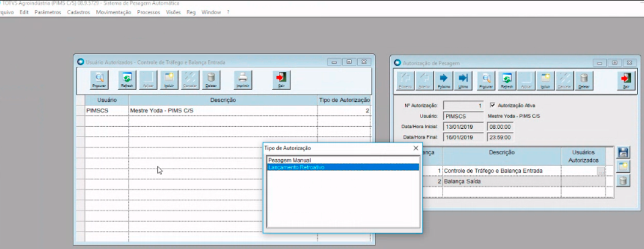Click Incluir in Autorização de Pesagem window
This screenshot has width=644, height=249.
tap(545, 81)
